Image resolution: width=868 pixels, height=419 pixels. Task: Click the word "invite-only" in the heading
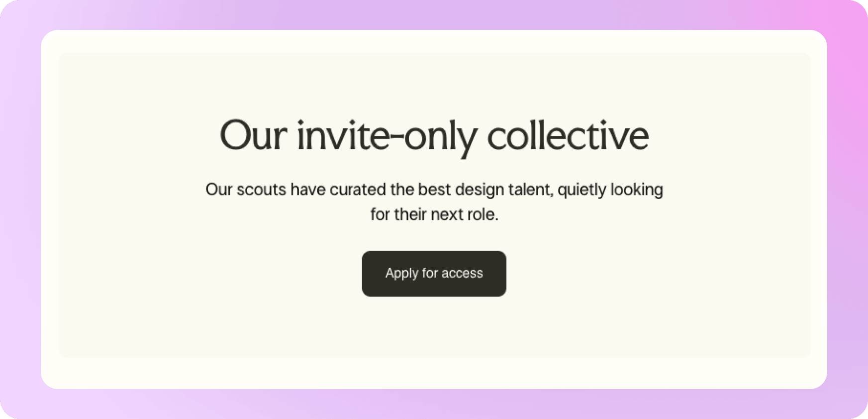pos(386,136)
